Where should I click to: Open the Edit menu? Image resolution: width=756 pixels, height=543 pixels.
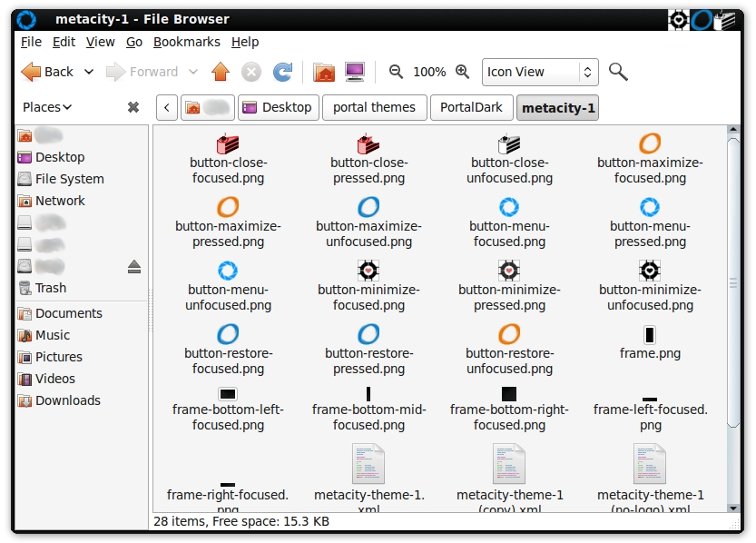(x=64, y=42)
